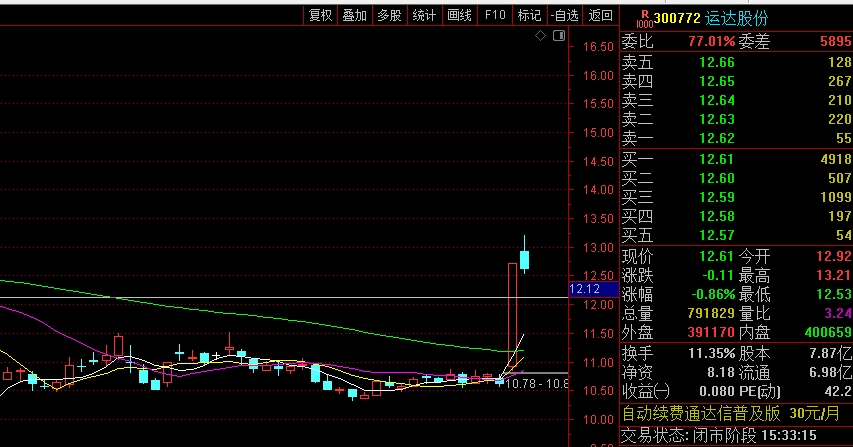
Task: Click the 量比 value 3.24
Action: 838,313
